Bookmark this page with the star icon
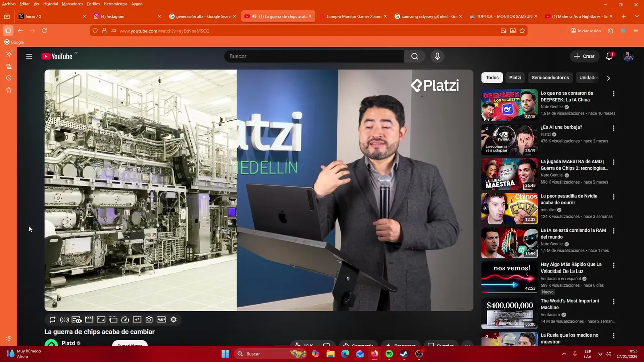This screenshot has width=644, height=362. (x=522, y=31)
